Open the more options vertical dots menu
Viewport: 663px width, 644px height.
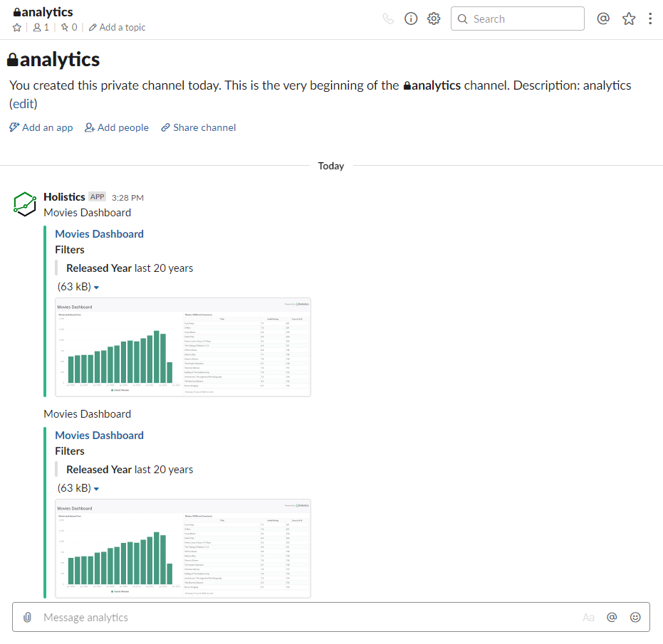[x=650, y=19]
